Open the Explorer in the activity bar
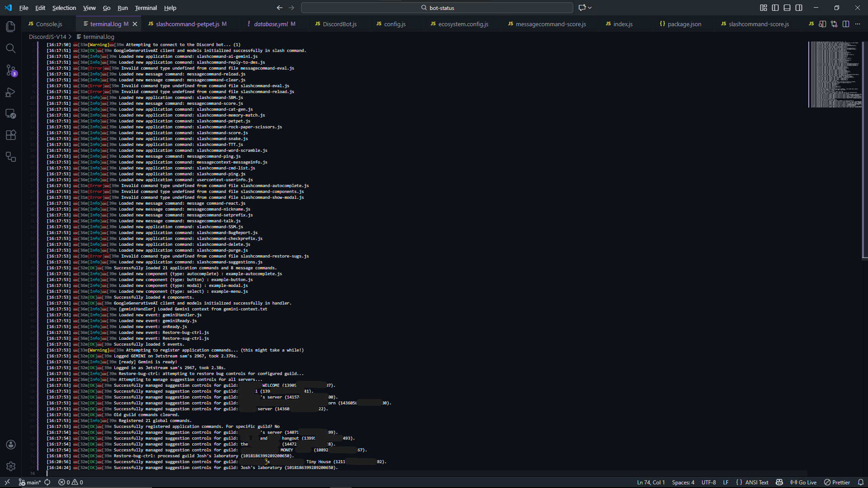 pos(11,26)
